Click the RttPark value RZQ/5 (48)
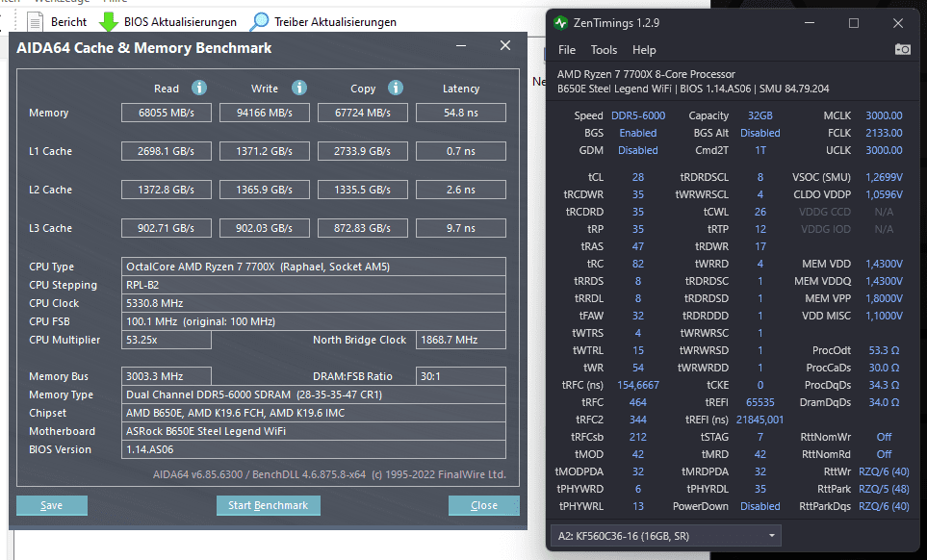The image size is (927, 560). point(884,489)
